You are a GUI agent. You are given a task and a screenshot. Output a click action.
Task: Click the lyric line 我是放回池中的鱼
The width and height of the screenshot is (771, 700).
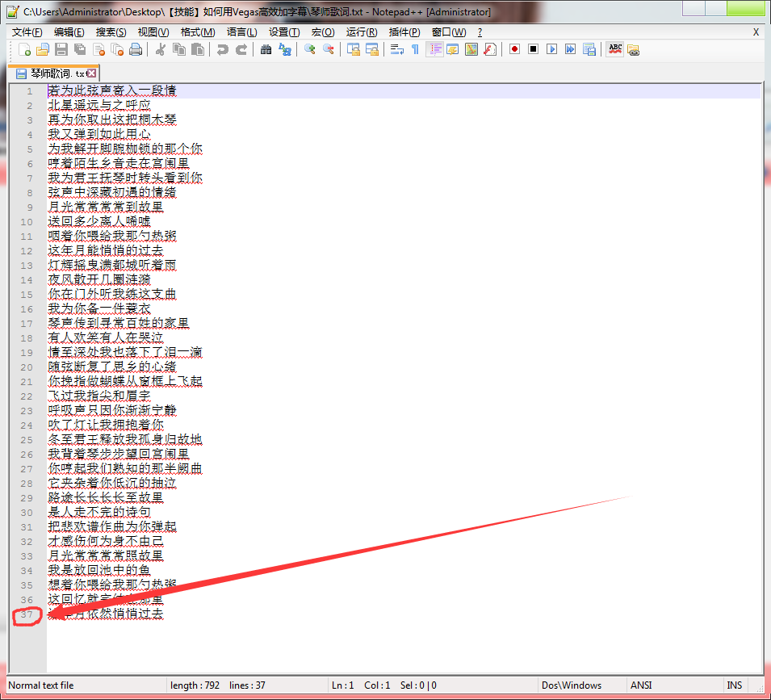point(98,570)
